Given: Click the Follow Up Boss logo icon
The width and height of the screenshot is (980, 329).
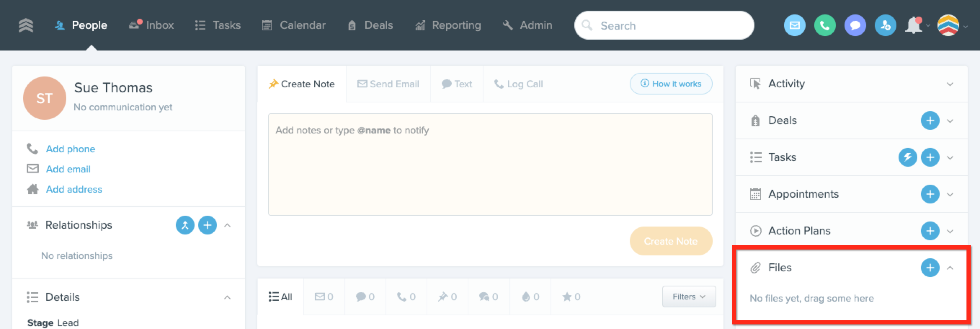Looking at the screenshot, I should click(26, 26).
